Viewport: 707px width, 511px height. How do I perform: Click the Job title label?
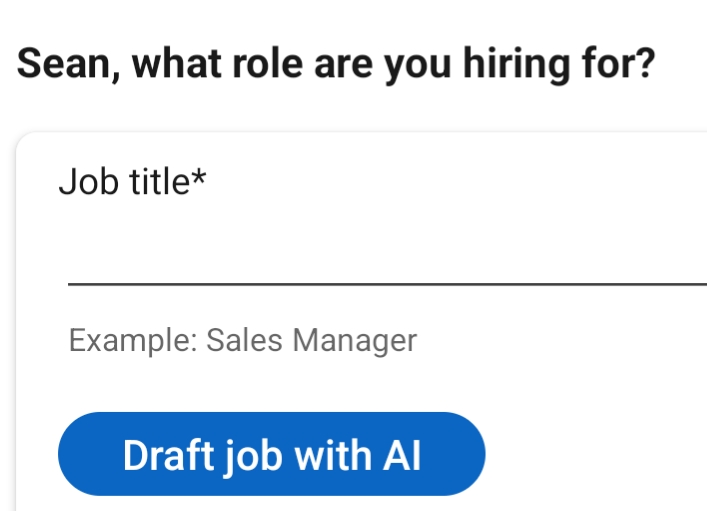coord(123,182)
